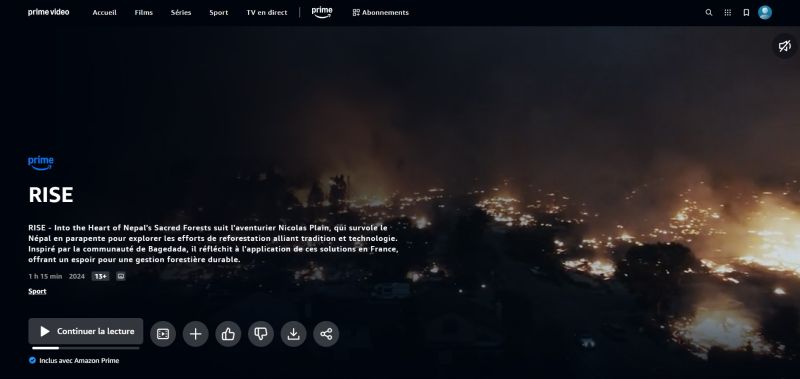The width and height of the screenshot is (800, 379).
Task: Open the Séries menu
Action: point(181,13)
